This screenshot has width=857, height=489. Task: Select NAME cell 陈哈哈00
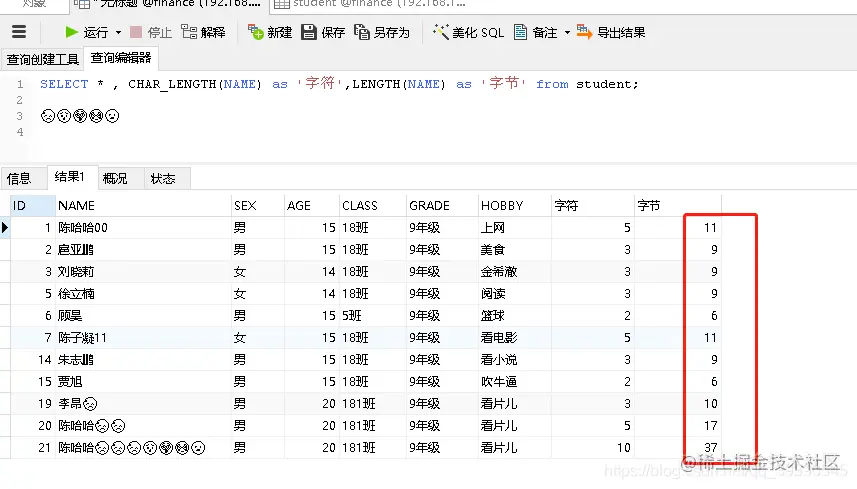[143, 227]
